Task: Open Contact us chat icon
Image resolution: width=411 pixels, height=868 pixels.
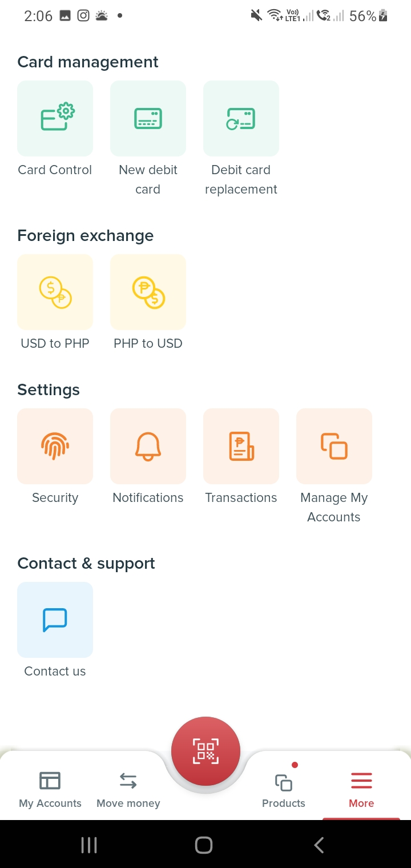Action: pos(55,620)
